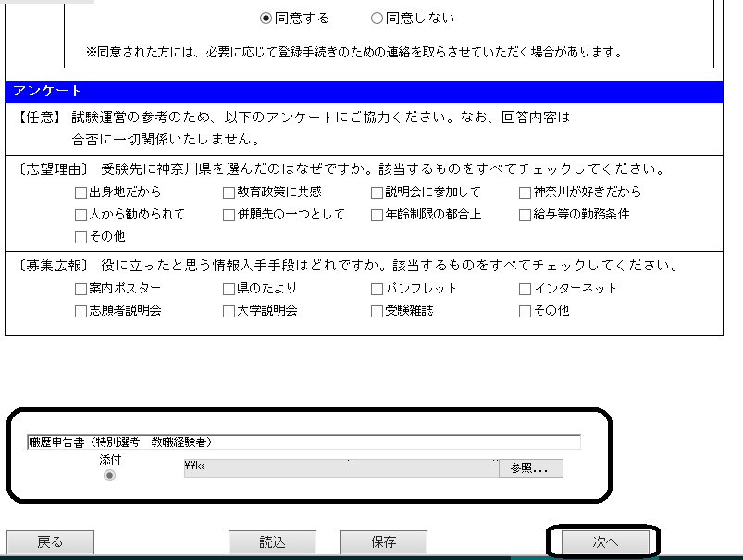Check the 人から勧められて checkbox
Viewport: 743px width, 560px height.
[x=81, y=215]
